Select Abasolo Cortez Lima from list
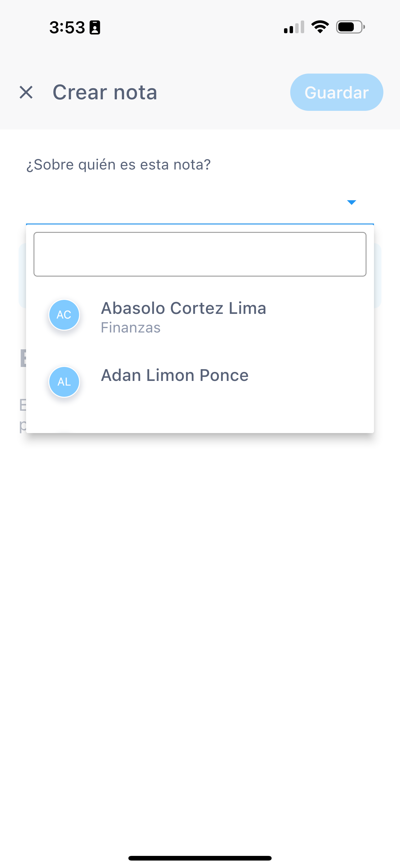The image size is (400, 868). point(200,316)
